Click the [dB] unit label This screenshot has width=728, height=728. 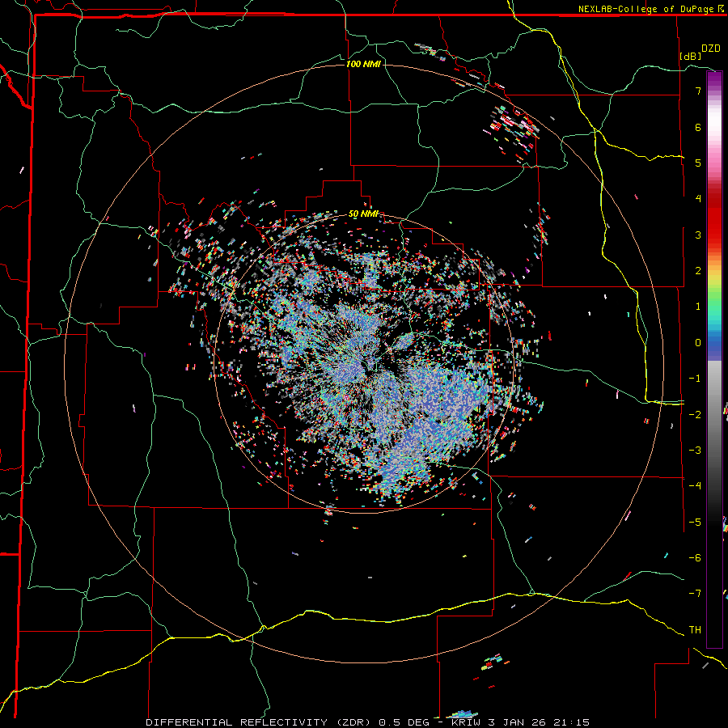click(x=690, y=56)
